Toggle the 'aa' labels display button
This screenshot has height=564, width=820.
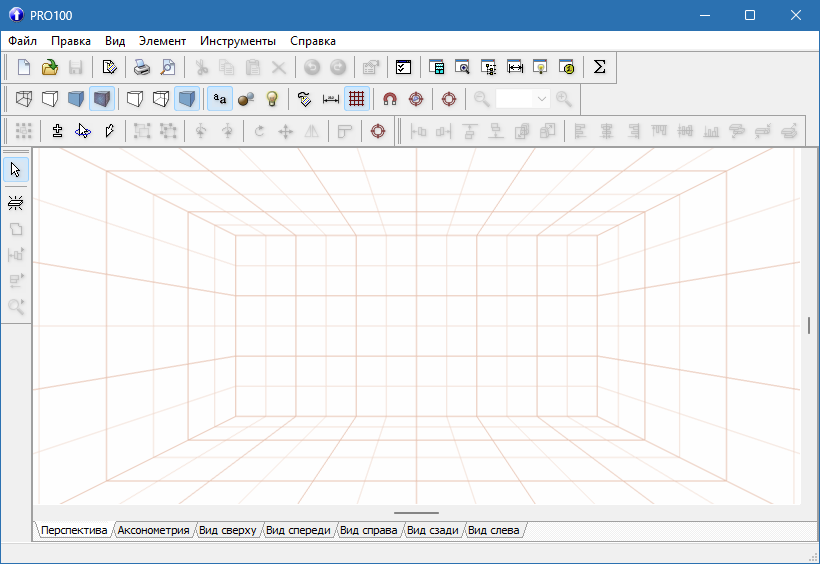click(220, 99)
